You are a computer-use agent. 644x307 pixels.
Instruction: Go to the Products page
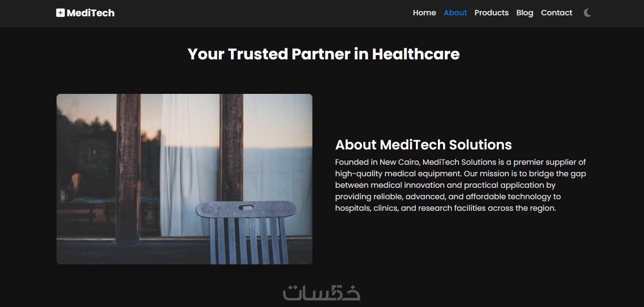coord(492,13)
